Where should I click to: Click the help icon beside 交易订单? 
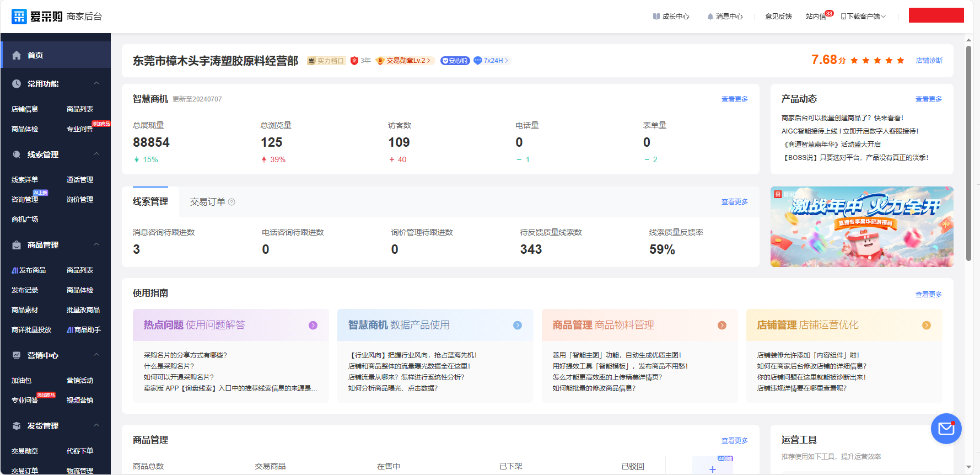(x=231, y=202)
